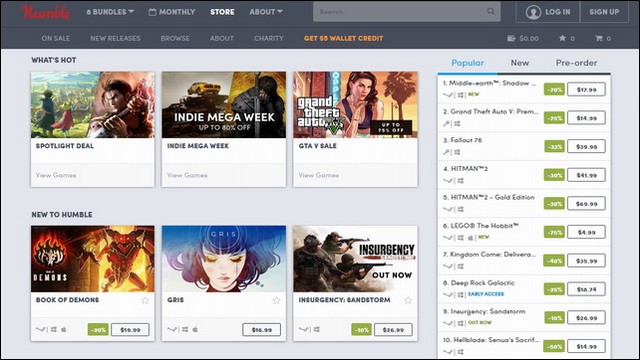
Task: Open the wallet balance icon showing $0.00
Action: click(x=511, y=38)
